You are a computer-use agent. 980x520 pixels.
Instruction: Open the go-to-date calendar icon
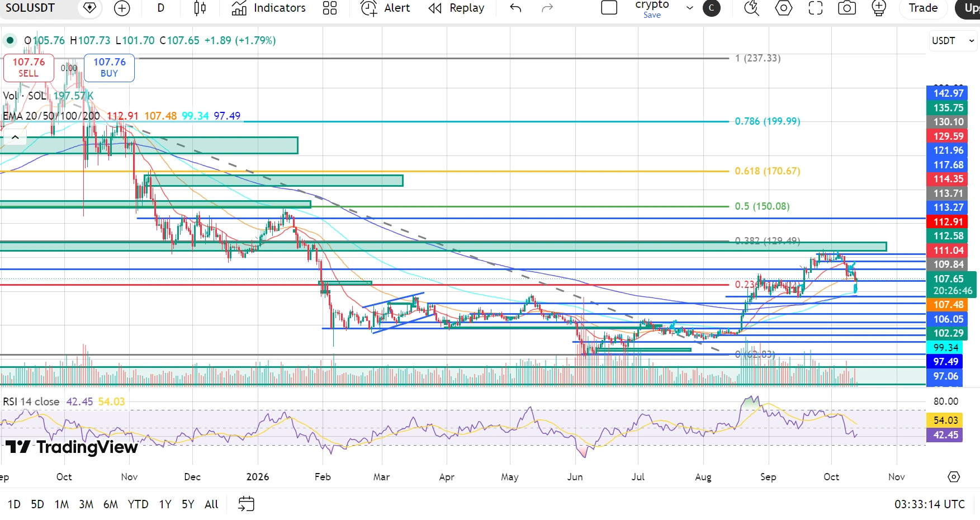point(246,504)
